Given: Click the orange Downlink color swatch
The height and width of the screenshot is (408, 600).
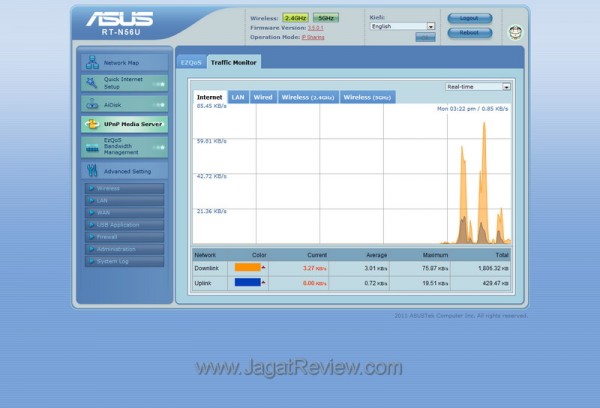Looking at the screenshot, I should click(248, 268).
